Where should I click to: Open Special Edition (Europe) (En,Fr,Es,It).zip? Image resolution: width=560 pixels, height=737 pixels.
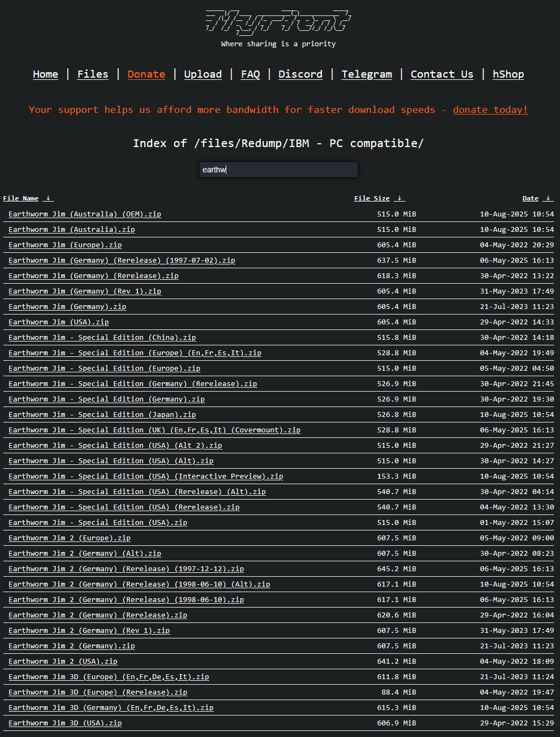[x=135, y=353]
